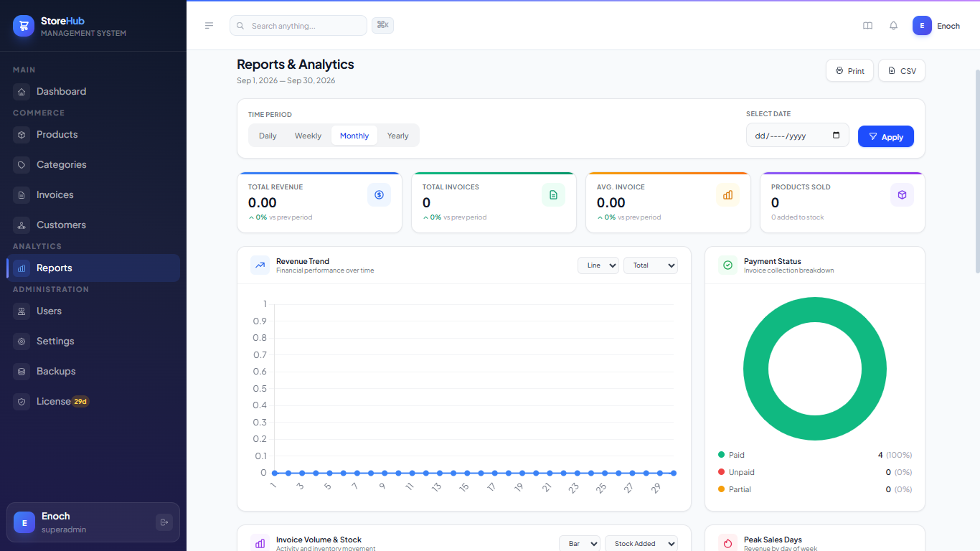Click the Avg. Invoice bar chart icon
This screenshot has height=551, width=980.
point(727,194)
